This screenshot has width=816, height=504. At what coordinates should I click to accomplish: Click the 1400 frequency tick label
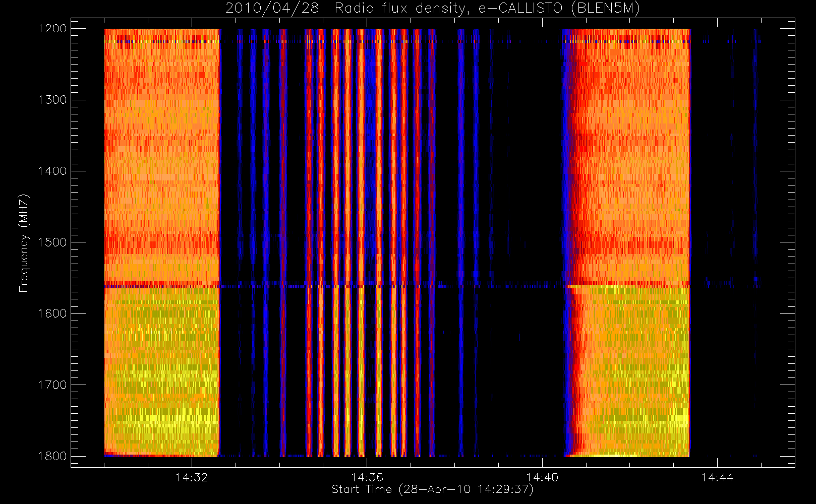click(x=52, y=171)
